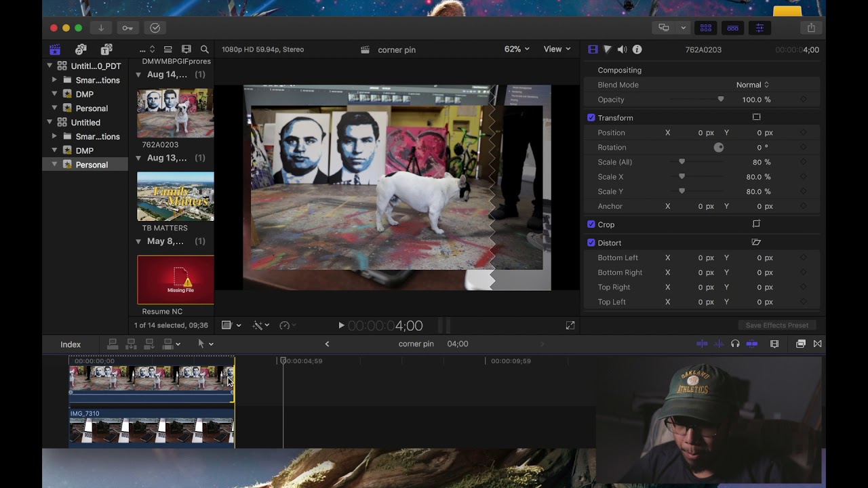Show Transform onscreen controls icon
The image size is (868, 488).
[x=756, y=118]
